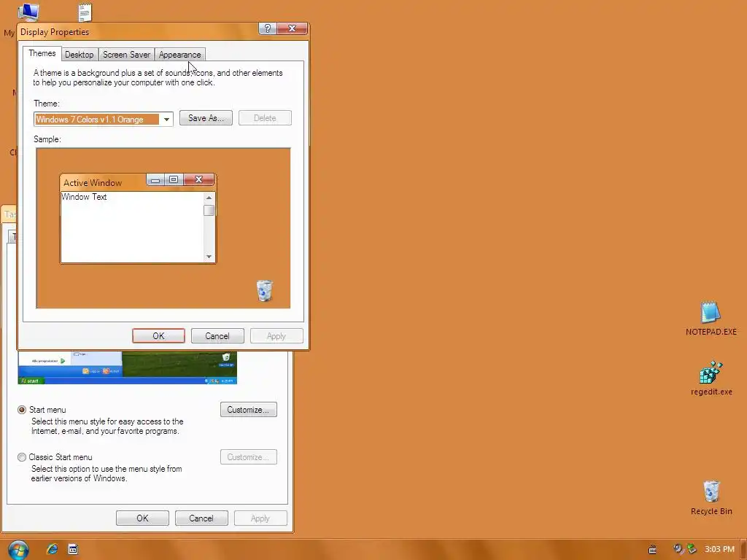Viewport: 747px width, 560px height.
Task: Select the regedit.exe desktop icon
Action: pos(711,378)
